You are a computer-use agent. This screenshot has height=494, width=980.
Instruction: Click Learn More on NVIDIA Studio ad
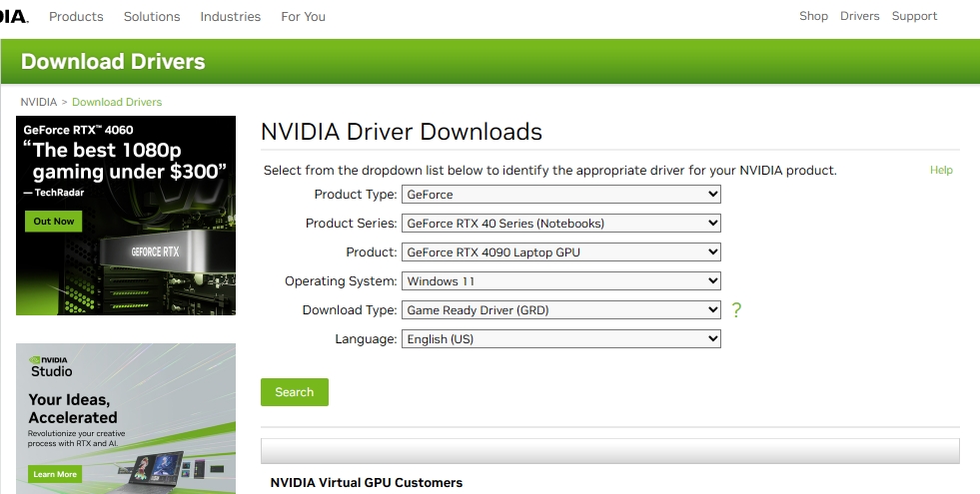point(55,474)
